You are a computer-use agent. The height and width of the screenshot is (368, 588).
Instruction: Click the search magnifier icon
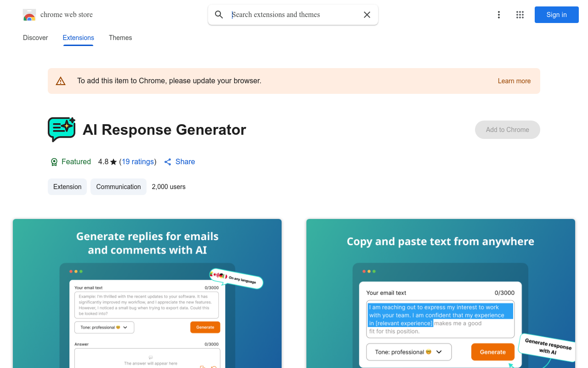pyautogui.click(x=219, y=15)
